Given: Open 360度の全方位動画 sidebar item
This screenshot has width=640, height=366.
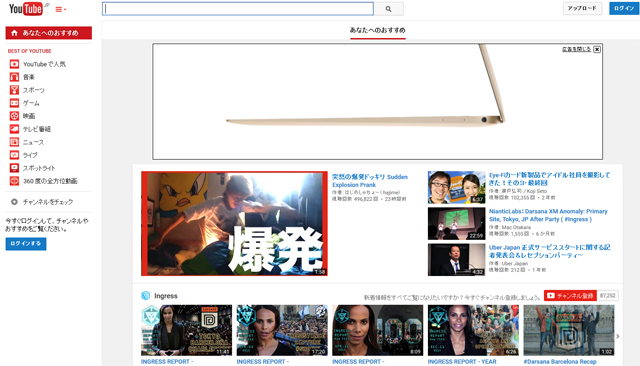Looking at the screenshot, I should 50,181.
